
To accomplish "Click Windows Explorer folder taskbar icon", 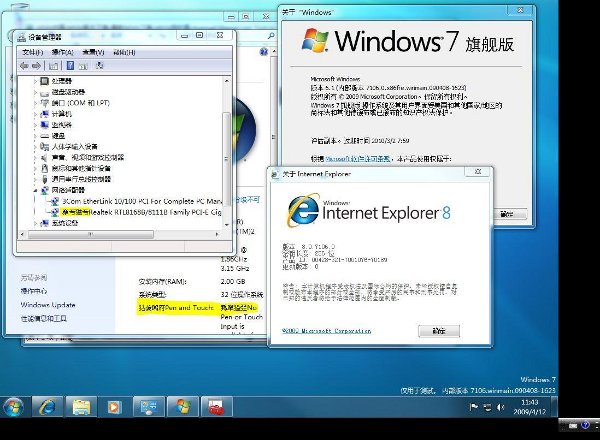I will (81, 406).
